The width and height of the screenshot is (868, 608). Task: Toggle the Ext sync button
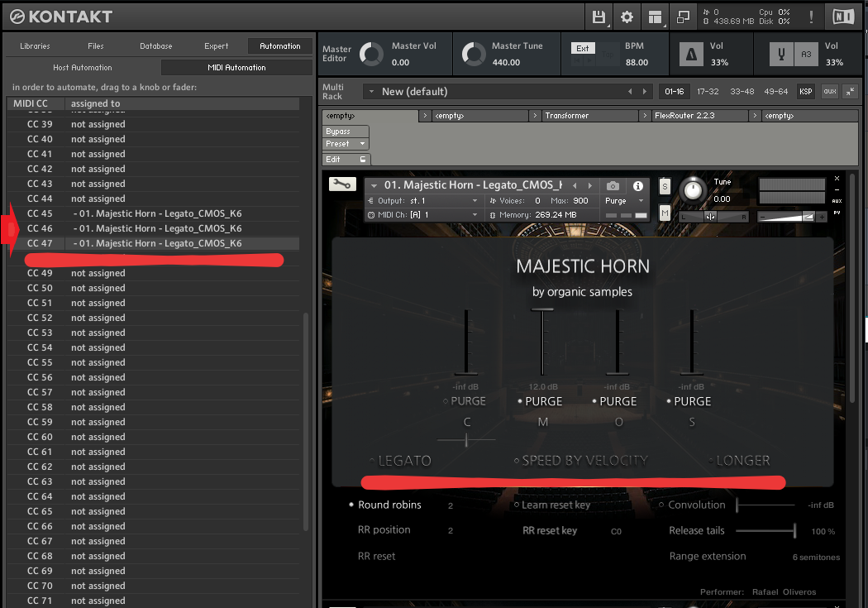[x=583, y=48]
